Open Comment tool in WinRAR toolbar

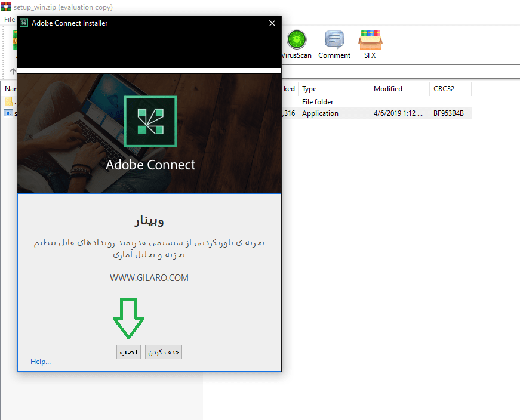334,44
